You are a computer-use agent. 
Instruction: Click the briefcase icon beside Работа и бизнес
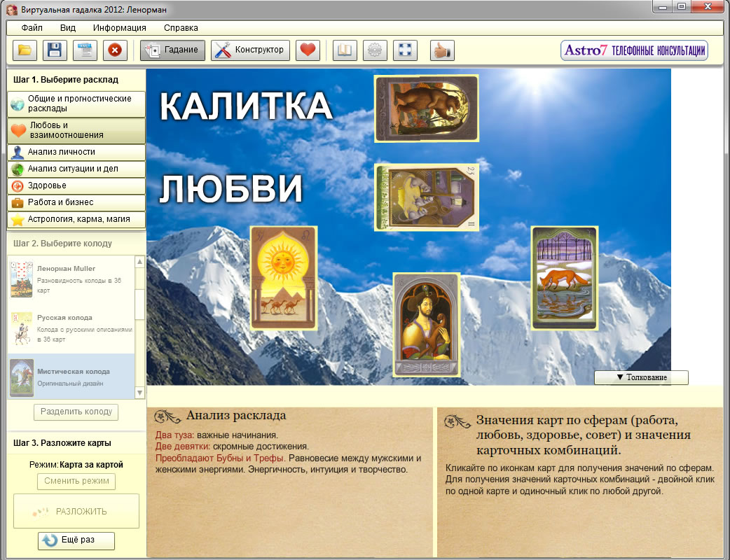18,203
